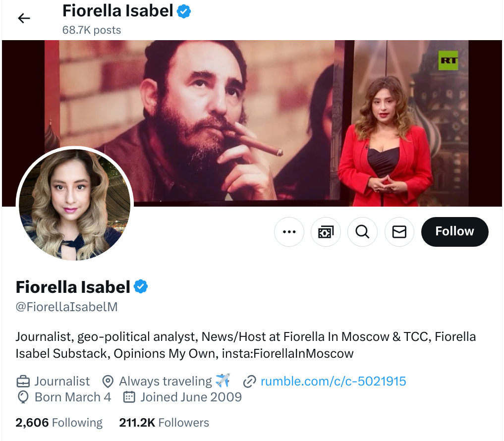Click the Journalist professional category label
Viewport: 504px width, 441px height.
62,381
